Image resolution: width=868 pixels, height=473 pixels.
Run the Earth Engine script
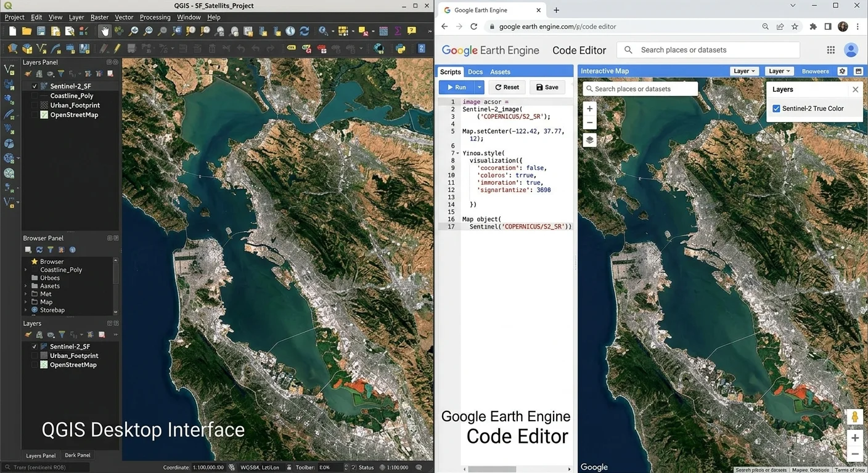click(x=456, y=87)
